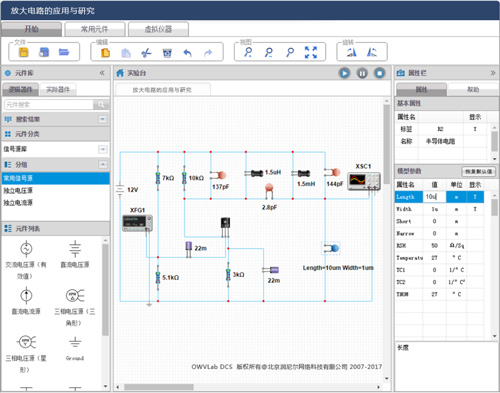Select 独立电流源 in the group list
The width and height of the screenshot is (500, 393).
pyautogui.click(x=56, y=203)
